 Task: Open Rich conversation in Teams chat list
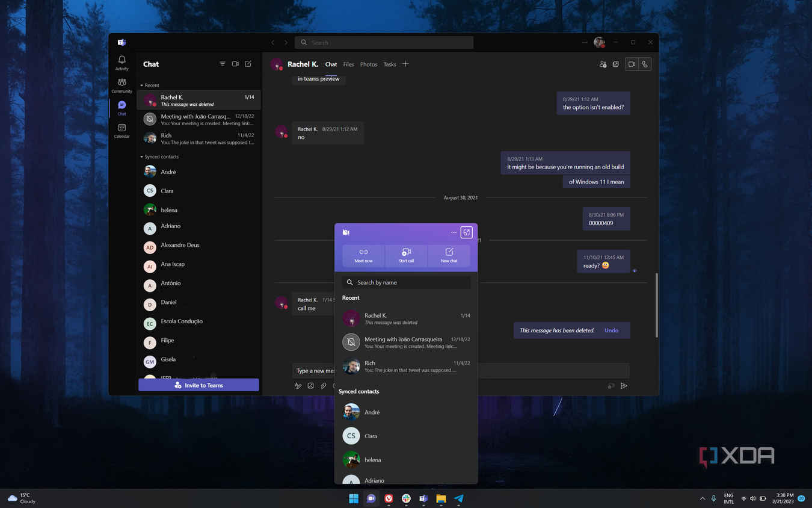198,138
